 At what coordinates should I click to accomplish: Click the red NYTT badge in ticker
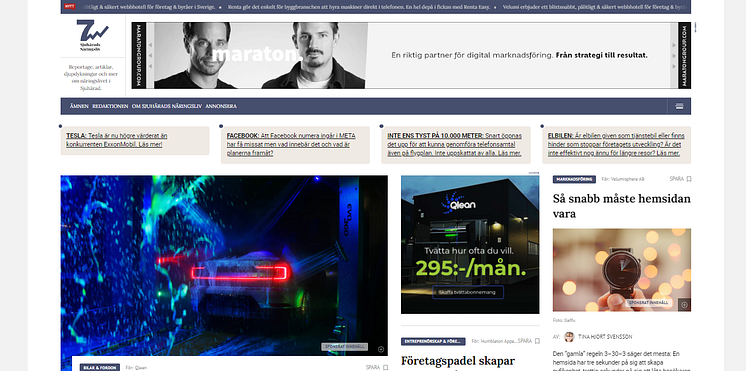(x=69, y=7)
